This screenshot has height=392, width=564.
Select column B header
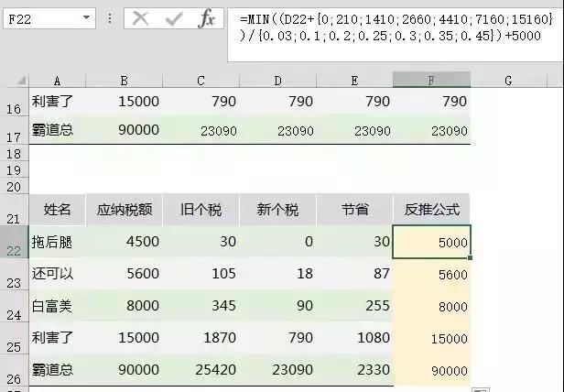[125, 80]
